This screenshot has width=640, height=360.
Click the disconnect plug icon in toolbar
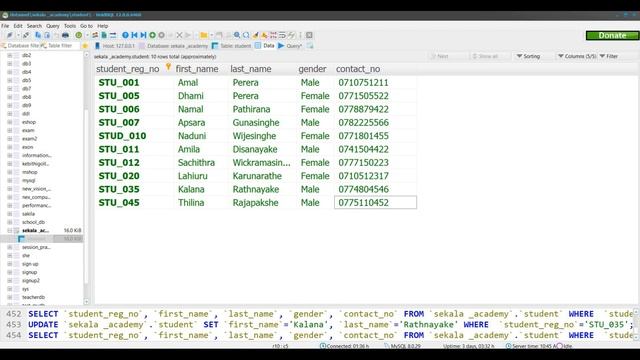(x=26, y=36)
